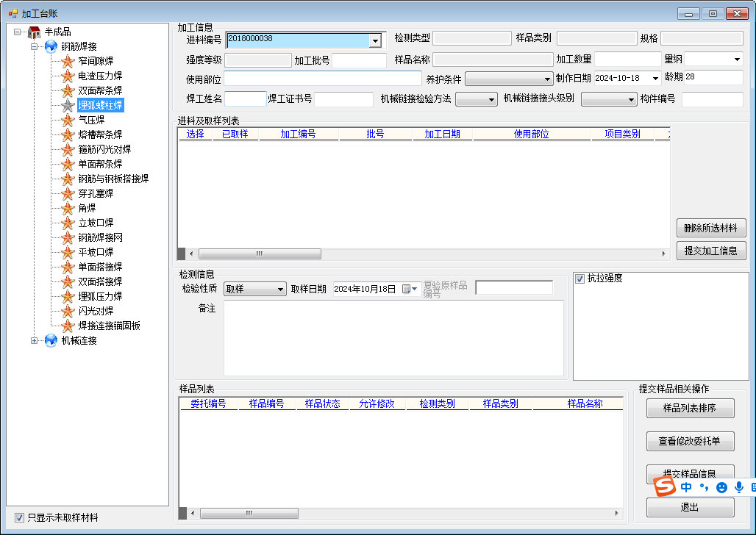Image resolution: width=756 pixels, height=535 pixels.
Task: Click the 提交加工信息 button
Action: (711, 251)
